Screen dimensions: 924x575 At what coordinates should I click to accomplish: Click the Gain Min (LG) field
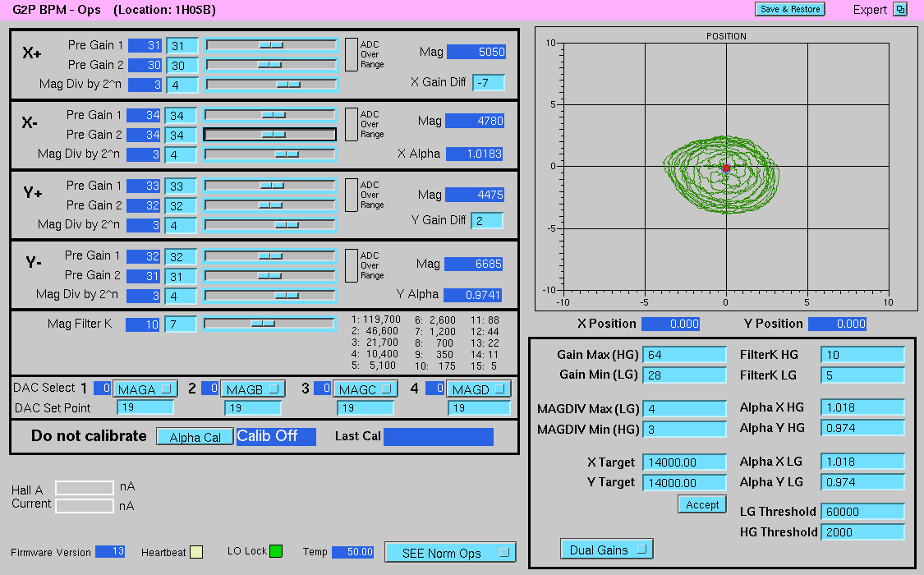(x=685, y=375)
